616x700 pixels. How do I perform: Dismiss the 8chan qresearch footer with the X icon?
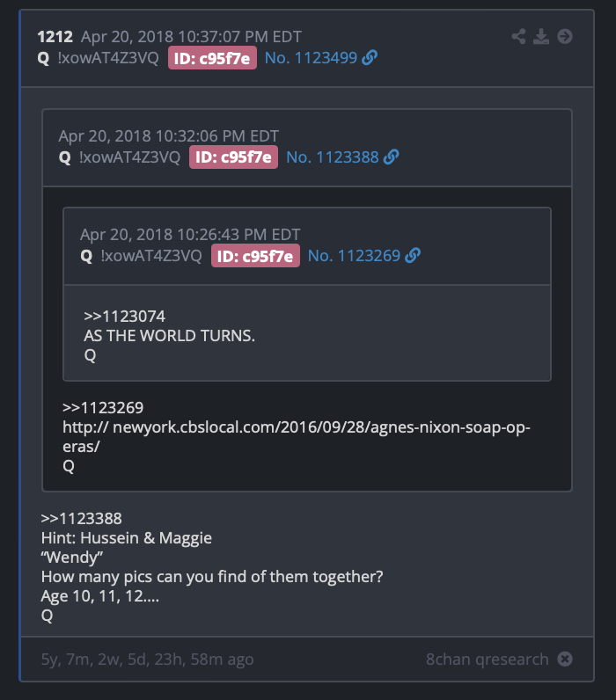click(565, 659)
